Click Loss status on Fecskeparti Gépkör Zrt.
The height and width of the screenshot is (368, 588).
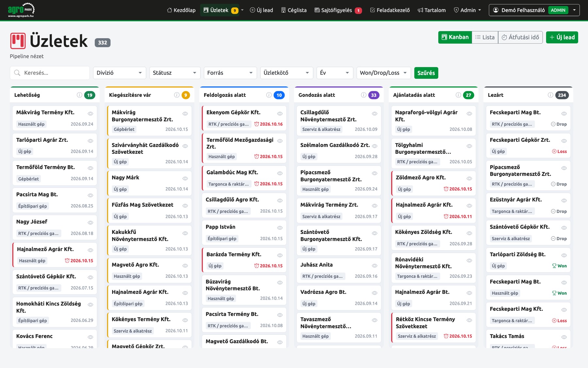(559, 151)
